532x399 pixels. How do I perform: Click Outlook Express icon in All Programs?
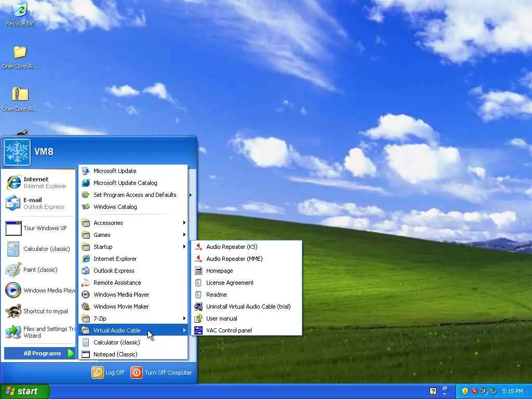(x=86, y=271)
